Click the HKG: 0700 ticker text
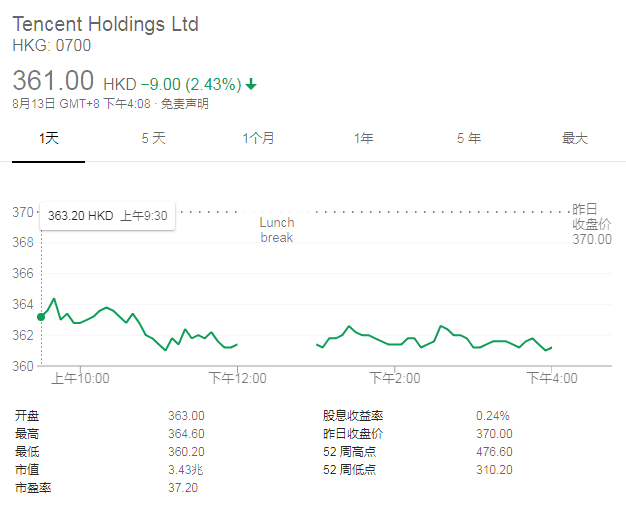Viewport: 626px width, 510px height. pos(50,46)
